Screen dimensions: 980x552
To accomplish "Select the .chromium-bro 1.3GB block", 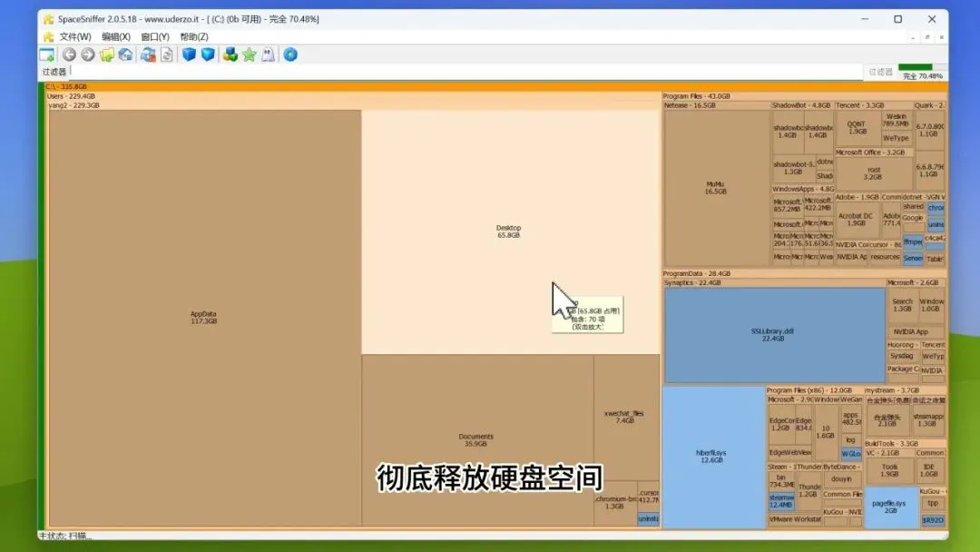I will pos(615,503).
